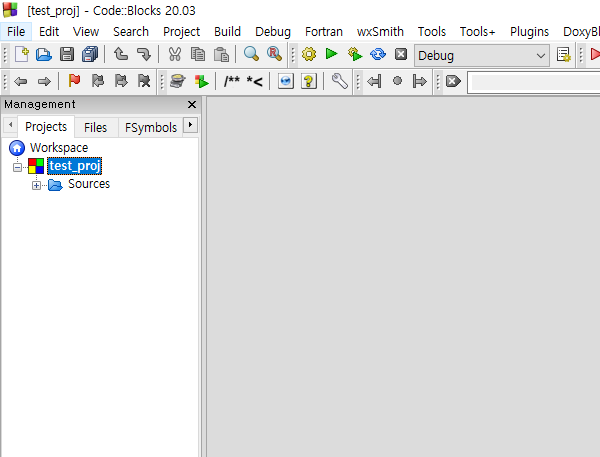Go to previous bookmark flag icon

pos(98,81)
